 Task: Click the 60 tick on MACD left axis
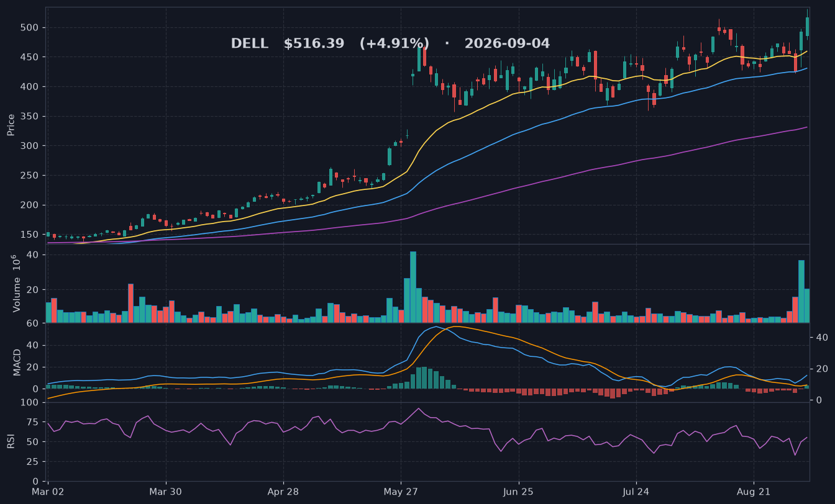click(34, 323)
